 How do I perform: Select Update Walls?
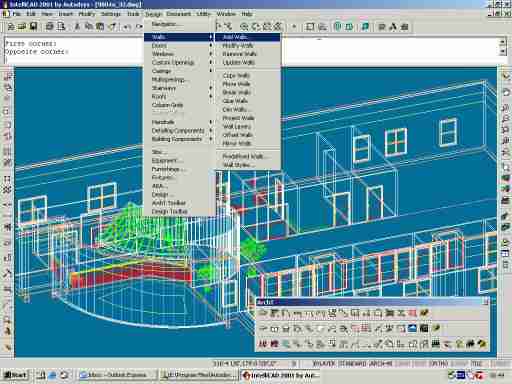(247, 62)
